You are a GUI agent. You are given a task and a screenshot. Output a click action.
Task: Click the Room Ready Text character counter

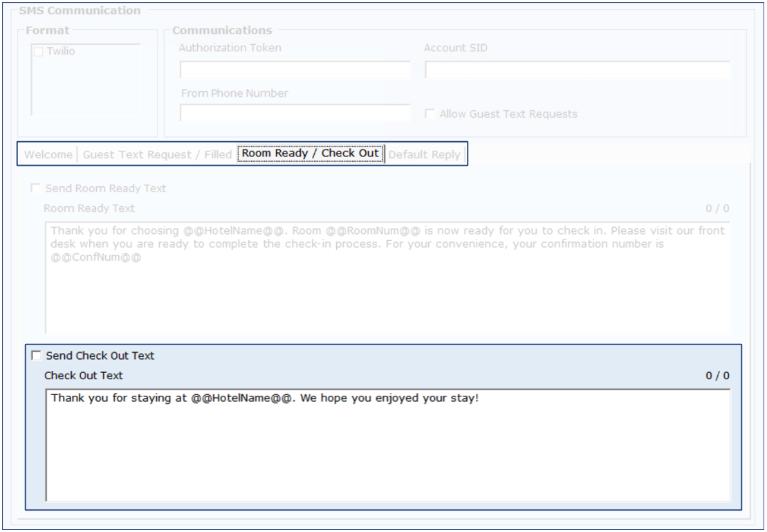pyautogui.click(x=717, y=208)
